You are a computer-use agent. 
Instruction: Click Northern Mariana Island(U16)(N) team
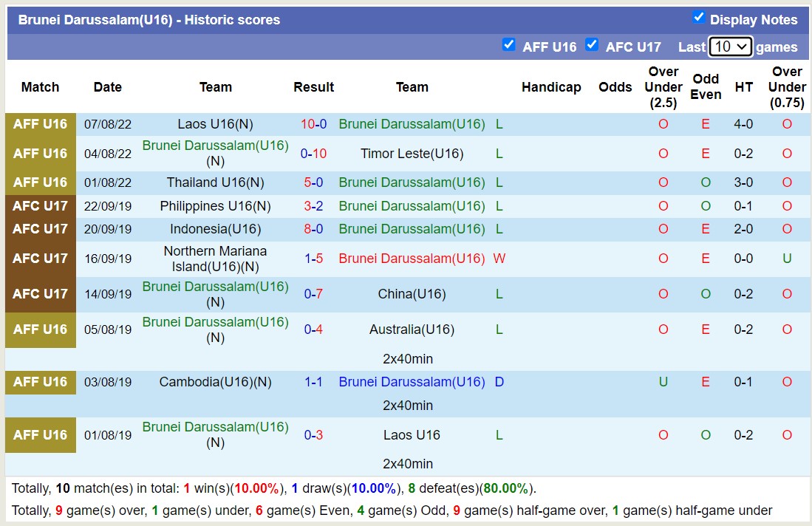pyautogui.click(x=215, y=259)
